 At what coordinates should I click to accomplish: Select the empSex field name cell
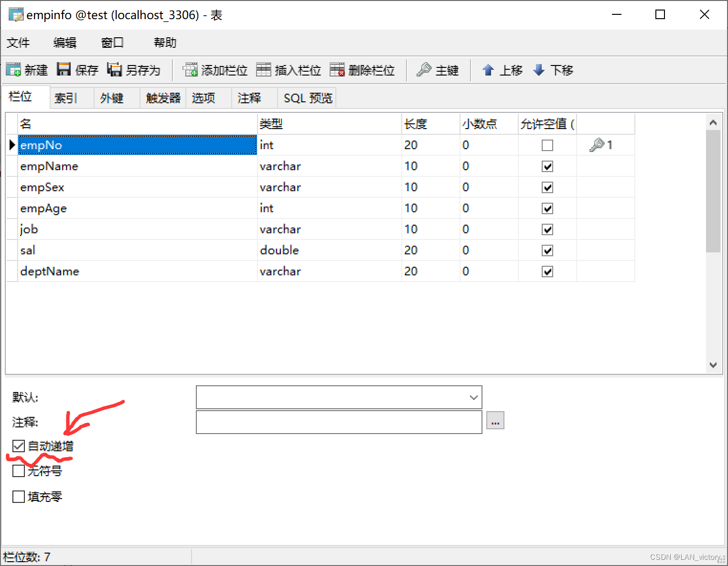pyautogui.click(x=138, y=187)
